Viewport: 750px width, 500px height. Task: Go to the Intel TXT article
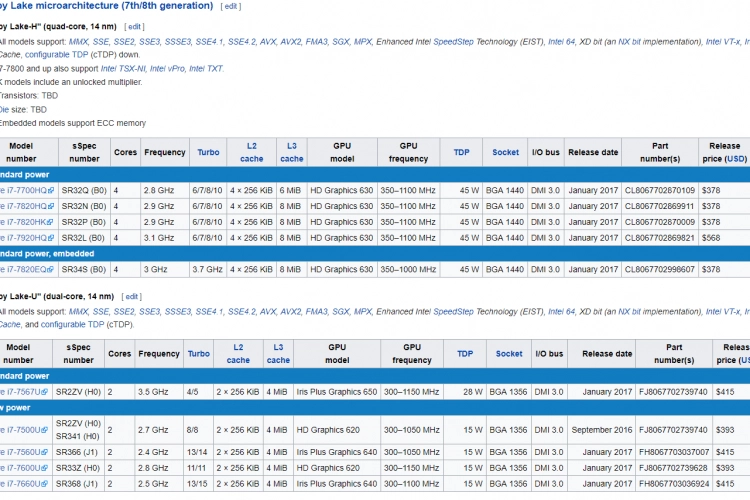(x=208, y=68)
